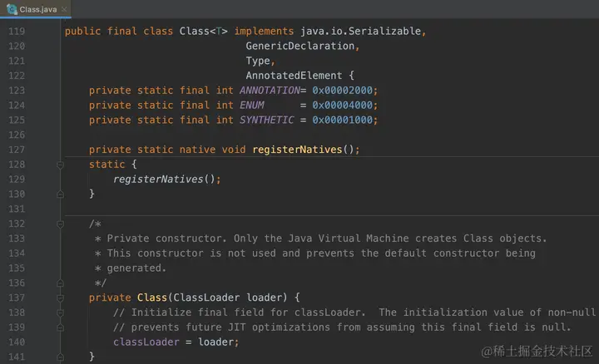The width and height of the screenshot is (599, 364).
Task: Click the SYNTHETIC constant name
Action: pos(267,120)
